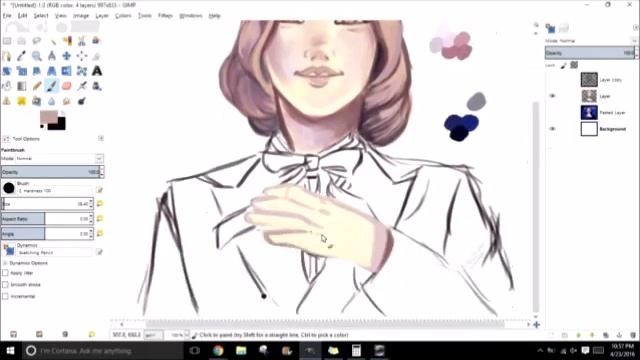Select the Ink tool

point(97,86)
